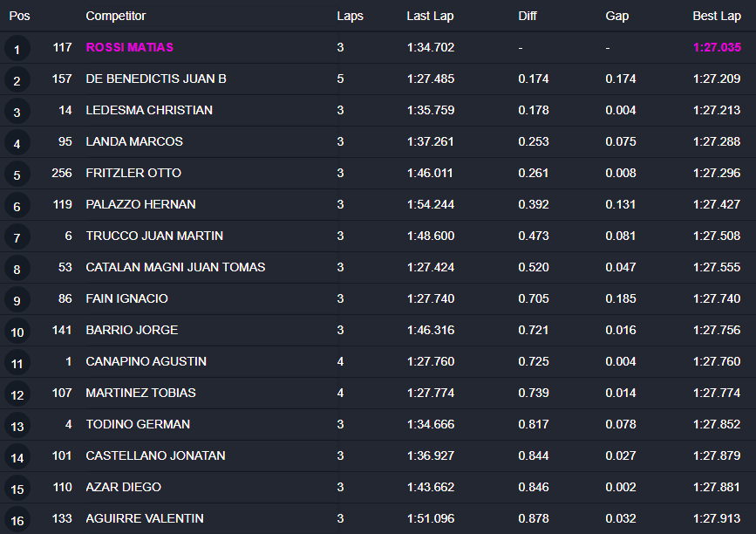Select the position 14 circle badge

point(17,457)
